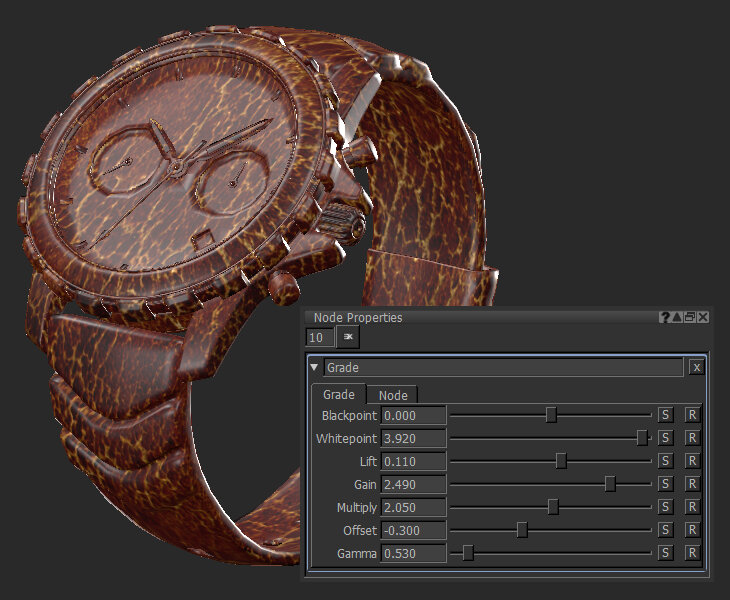Click the collapse triangle icon in the panel title bar
This screenshot has height=600, width=730.
(677, 317)
